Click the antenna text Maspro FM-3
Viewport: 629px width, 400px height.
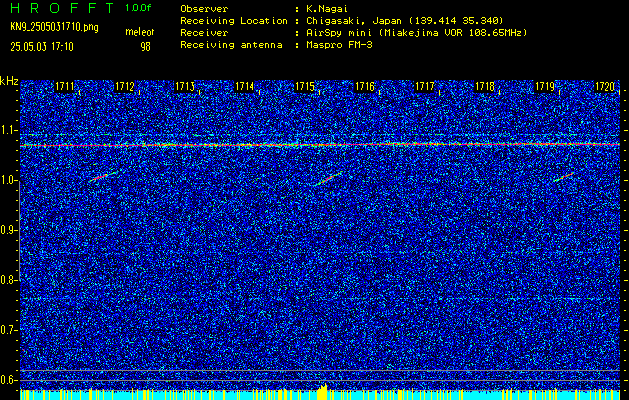pyautogui.click(x=339, y=45)
